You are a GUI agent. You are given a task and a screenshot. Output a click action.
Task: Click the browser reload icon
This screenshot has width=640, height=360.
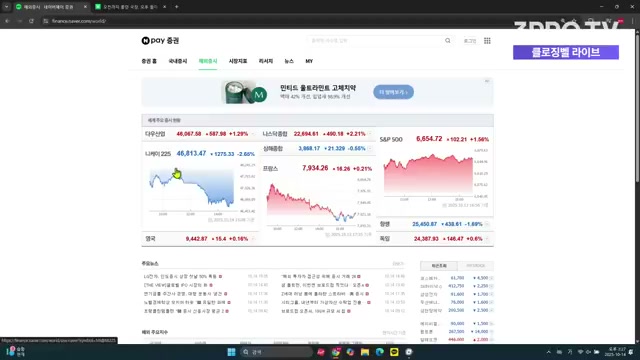pos(31,21)
